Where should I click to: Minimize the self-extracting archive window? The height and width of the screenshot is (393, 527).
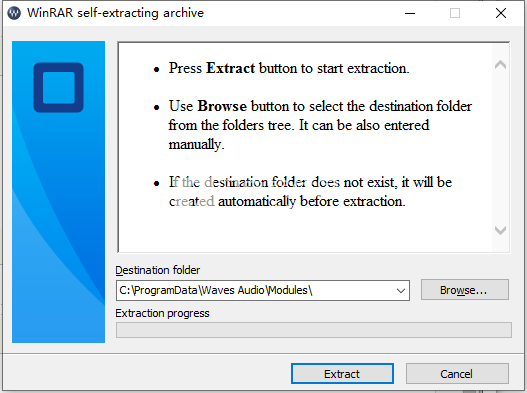pyautogui.click(x=410, y=13)
